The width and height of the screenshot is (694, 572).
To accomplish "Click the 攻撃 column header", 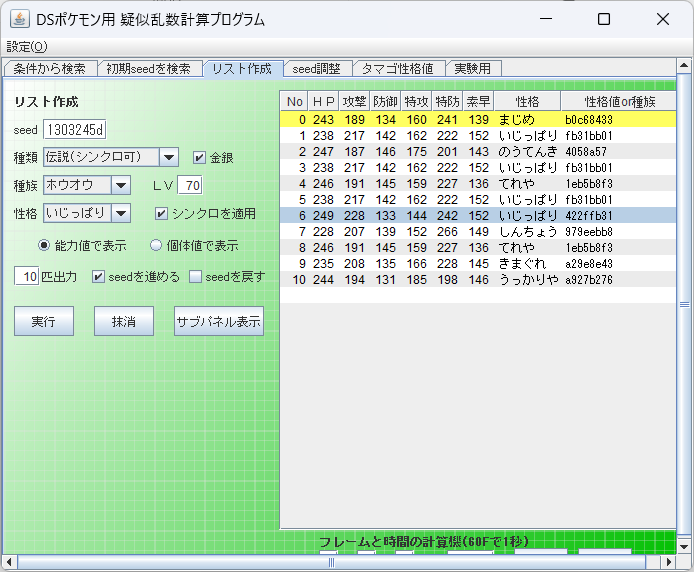I will point(354,101).
